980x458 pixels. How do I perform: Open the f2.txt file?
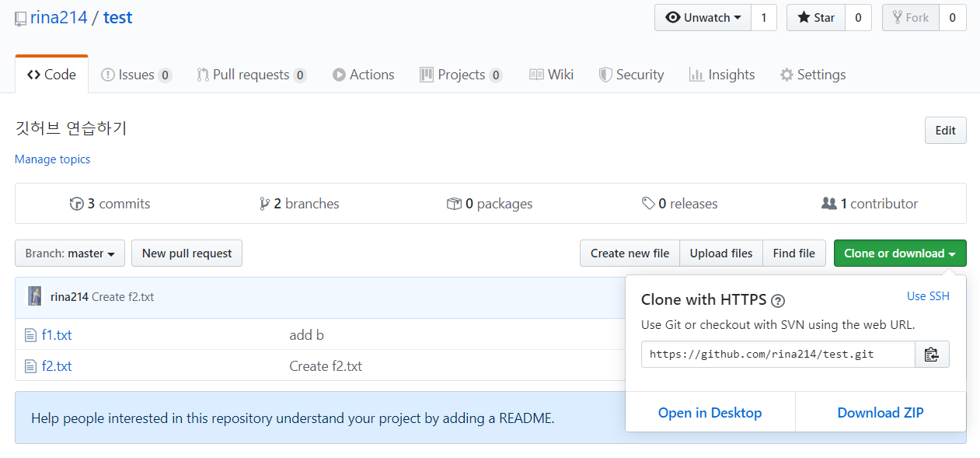(x=57, y=366)
